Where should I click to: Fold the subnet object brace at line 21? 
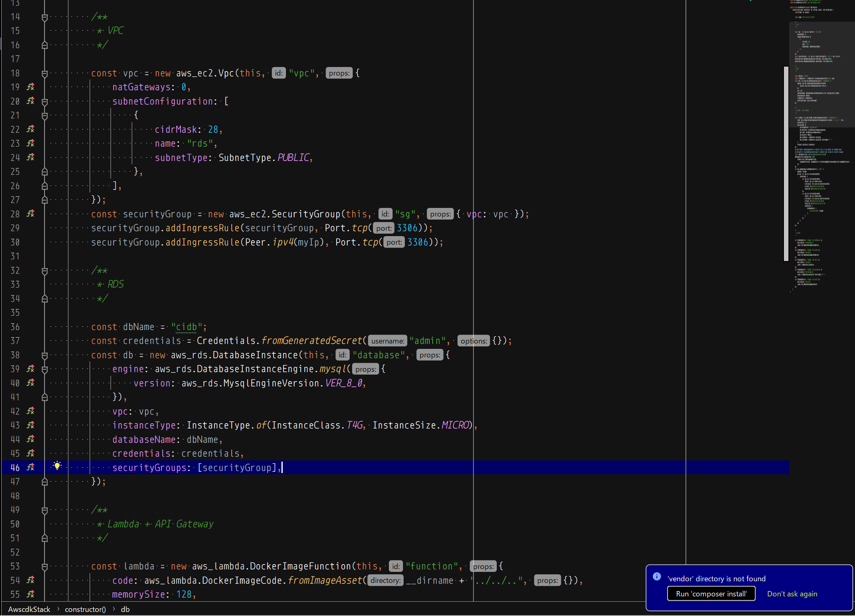coord(45,116)
